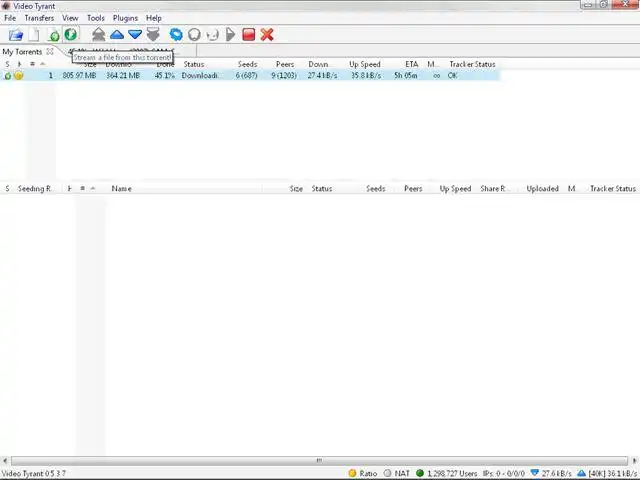Click the 364.21 MB downloaded value
This screenshot has height=480, width=640.
[123, 76]
